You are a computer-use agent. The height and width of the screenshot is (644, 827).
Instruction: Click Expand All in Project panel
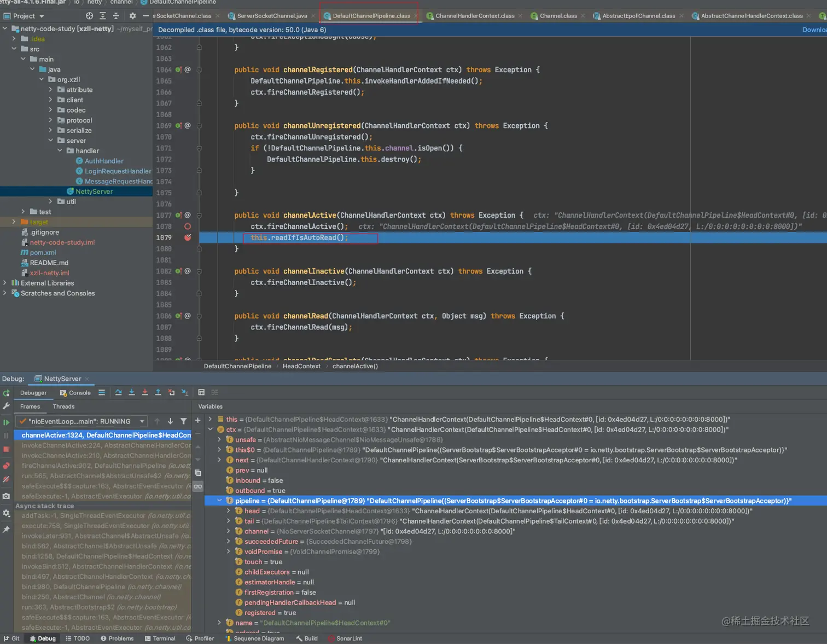click(102, 16)
